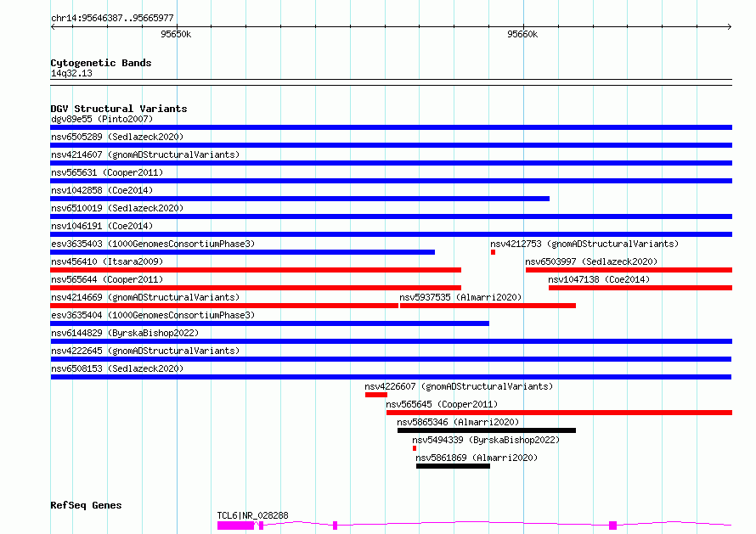Select variant label nsv1042858 (Coe2014)

click(102, 190)
